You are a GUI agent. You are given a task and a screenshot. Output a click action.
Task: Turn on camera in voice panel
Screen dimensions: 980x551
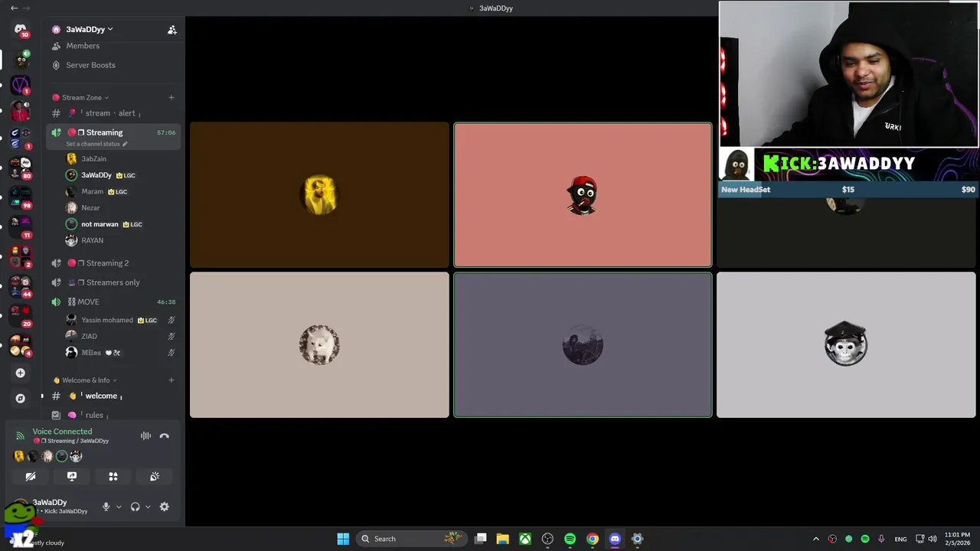31,476
